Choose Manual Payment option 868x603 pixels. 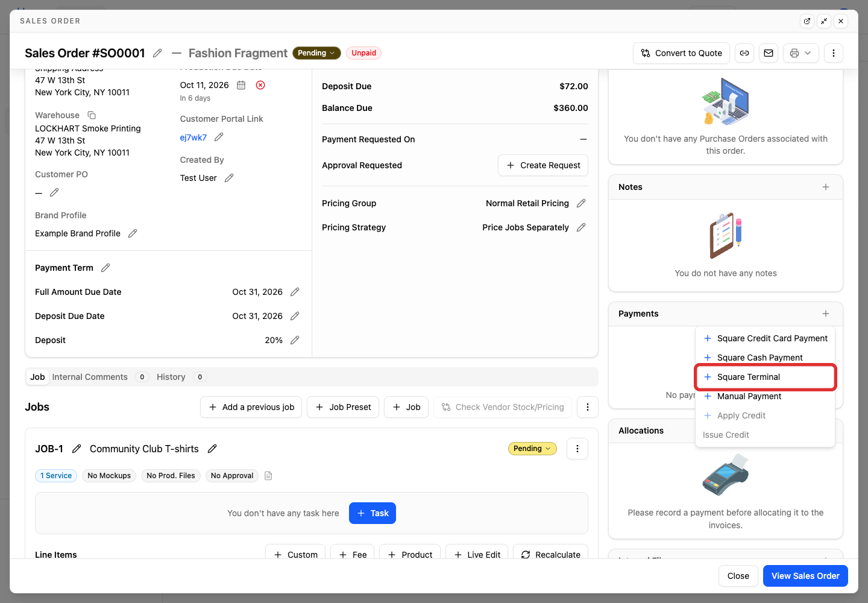click(765, 396)
